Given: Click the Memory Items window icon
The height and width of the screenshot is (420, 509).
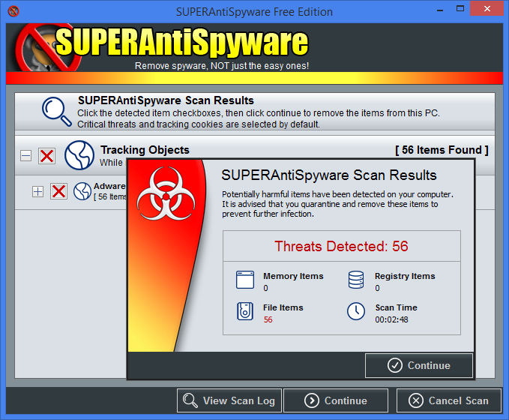Looking at the screenshot, I should [245, 280].
